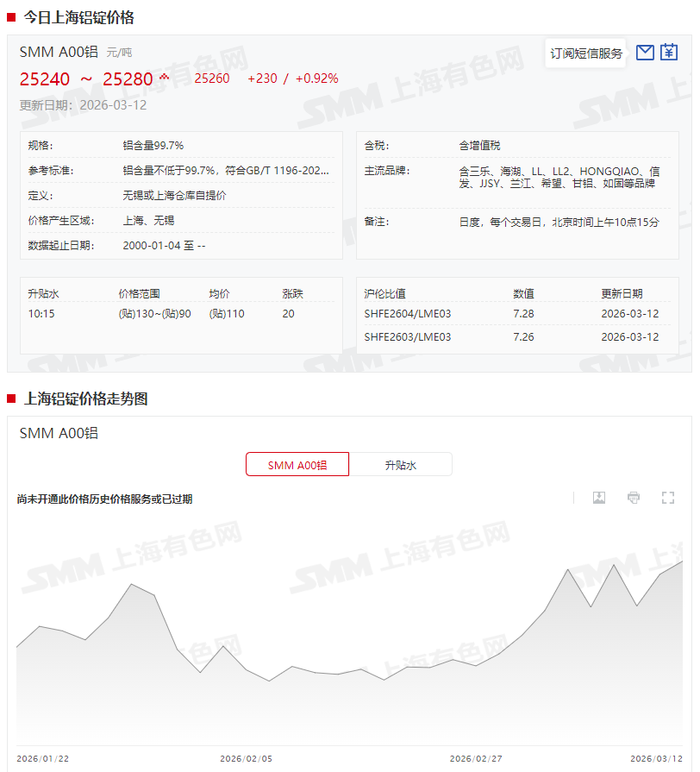Select the SMM A00铝 chart tab
The image size is (700, 772).
pyautogui.click(x=297, y=465)
